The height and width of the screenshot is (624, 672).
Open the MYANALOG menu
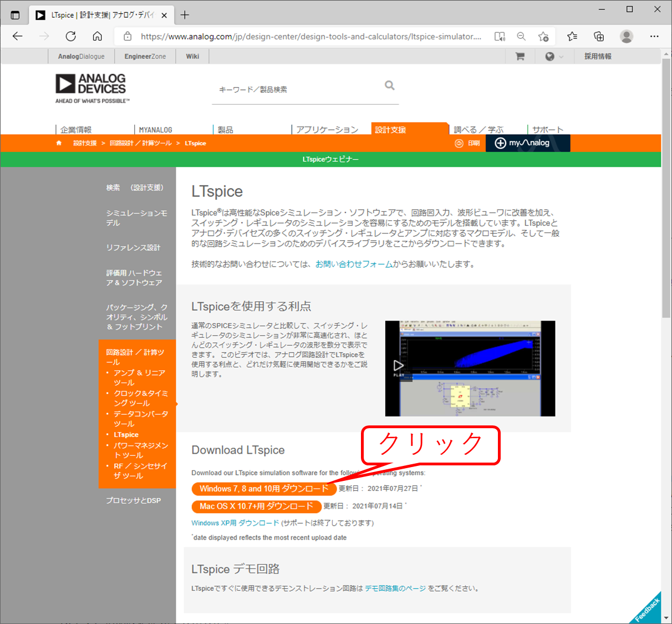click(155, 130)
